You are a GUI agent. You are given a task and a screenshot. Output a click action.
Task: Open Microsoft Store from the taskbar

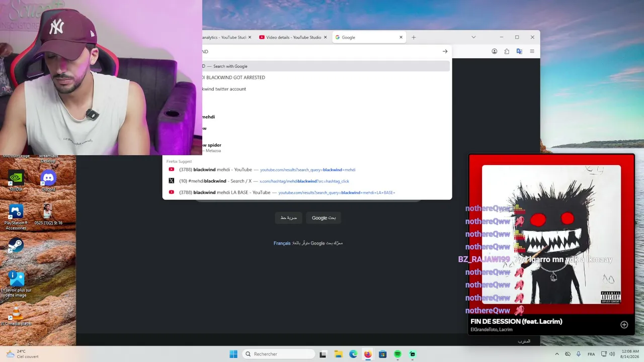[x=383, y=354]
